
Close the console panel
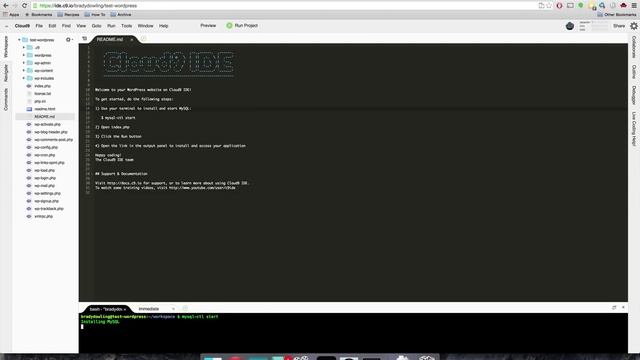click(x=623, y=307)
